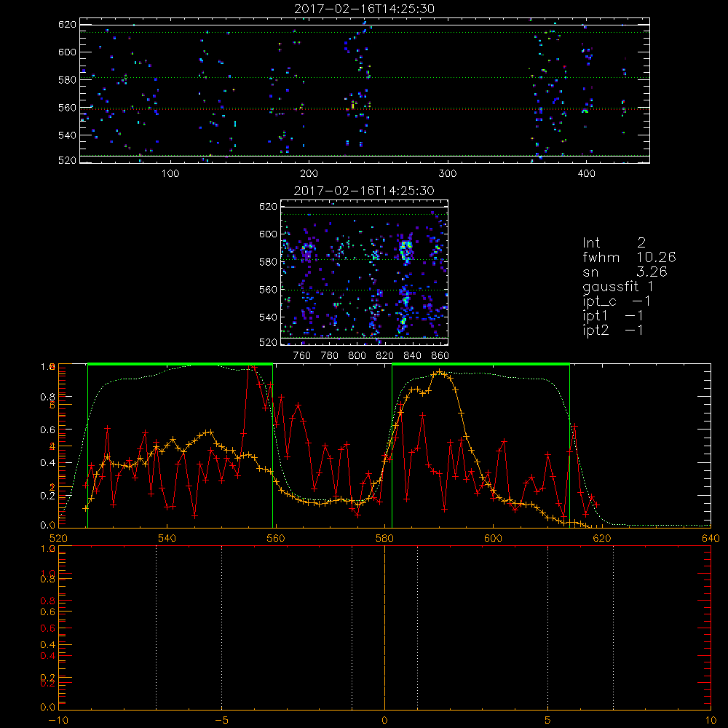Select the 'ipt_c -1' readout
The height and width of the screenshot is (728, 728).
tap(617, 301)
